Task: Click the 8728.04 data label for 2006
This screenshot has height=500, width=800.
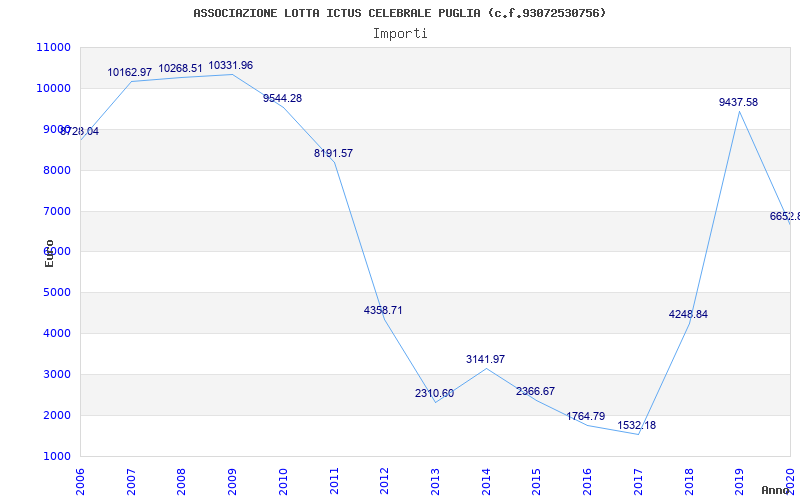Action: 80,132
